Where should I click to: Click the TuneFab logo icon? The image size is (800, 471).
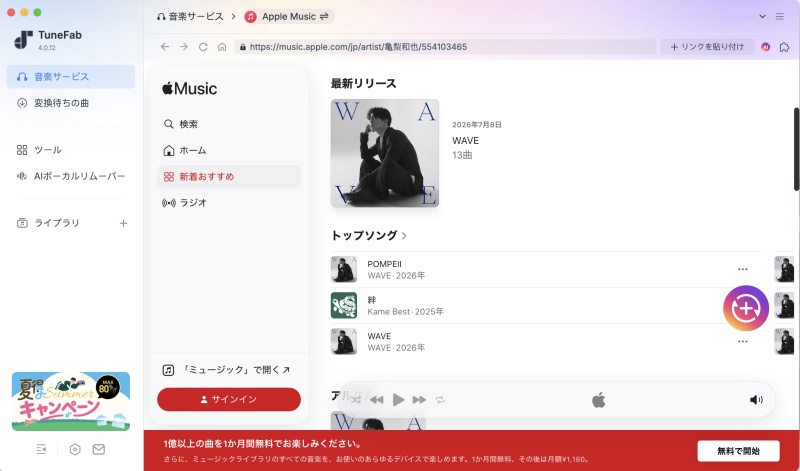23,40
